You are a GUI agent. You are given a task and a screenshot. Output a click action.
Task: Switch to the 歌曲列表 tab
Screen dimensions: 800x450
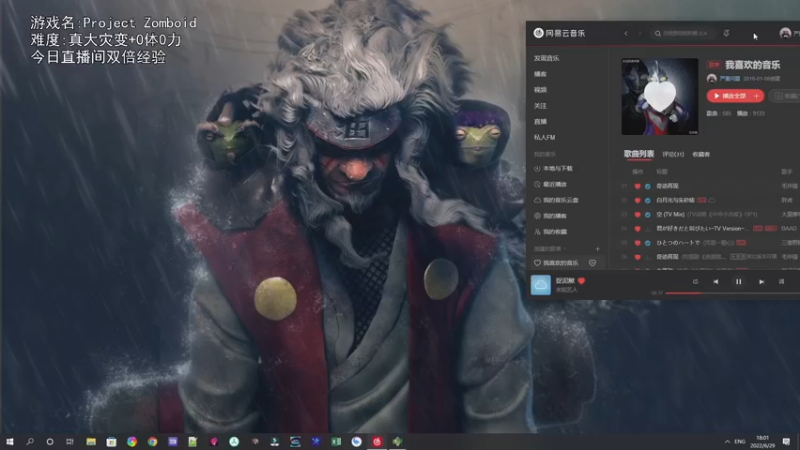639,154
